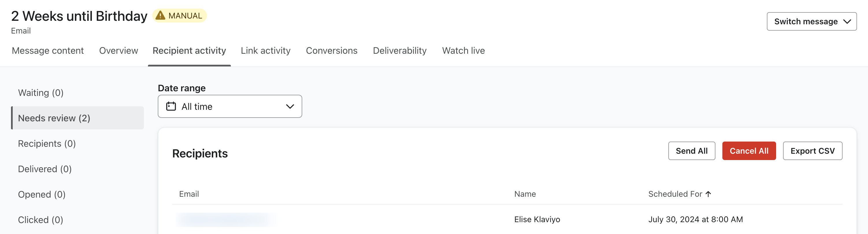The width and height of the screenshot is (868, 234).
Task: Open the All time date range dropdown
Action: pyautogui.click(x=229, y=106)
